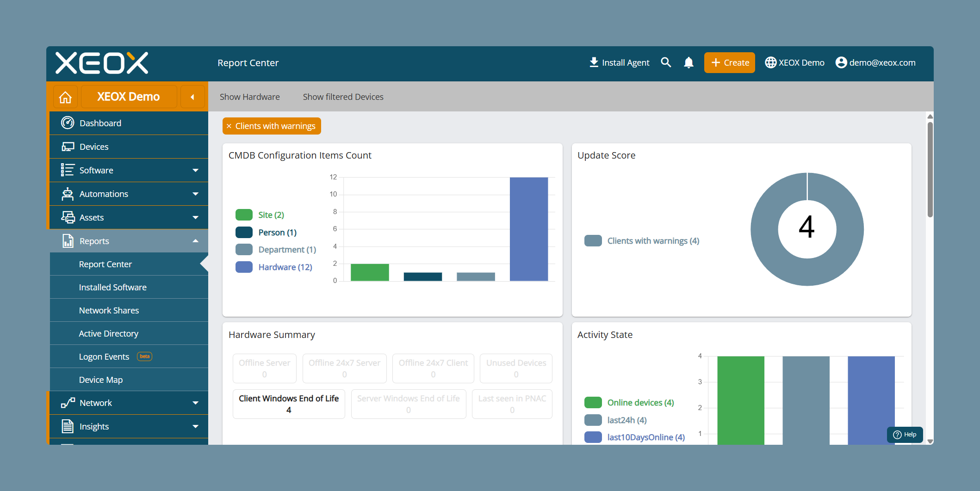Click the Install Agent download icon
Image resolution: width=980 pixels, height=491 pixels.
tap(594, 62)
